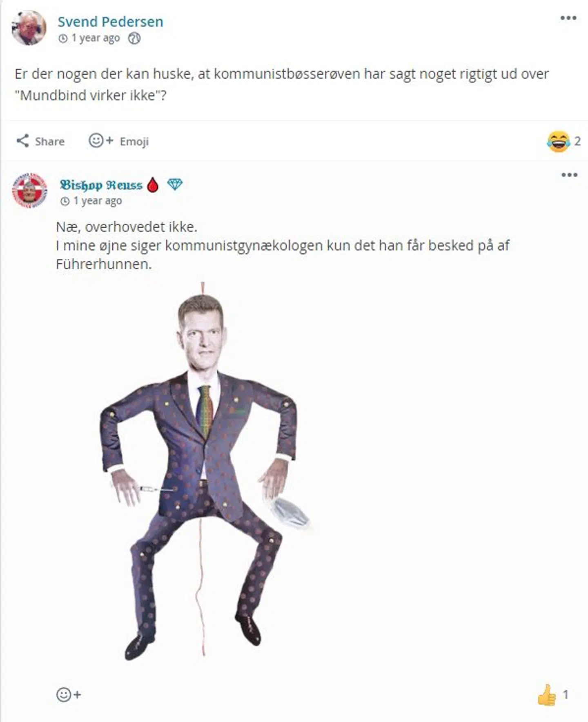Click the blue diamond badge
Viewport: 588px width, 722px height.
click(x=175, y=184)
